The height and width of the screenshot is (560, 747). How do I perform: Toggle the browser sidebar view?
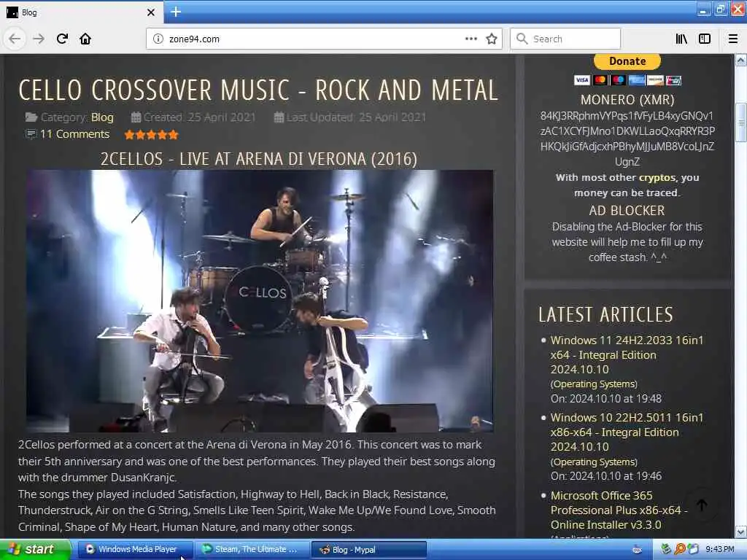click(705, 39)
